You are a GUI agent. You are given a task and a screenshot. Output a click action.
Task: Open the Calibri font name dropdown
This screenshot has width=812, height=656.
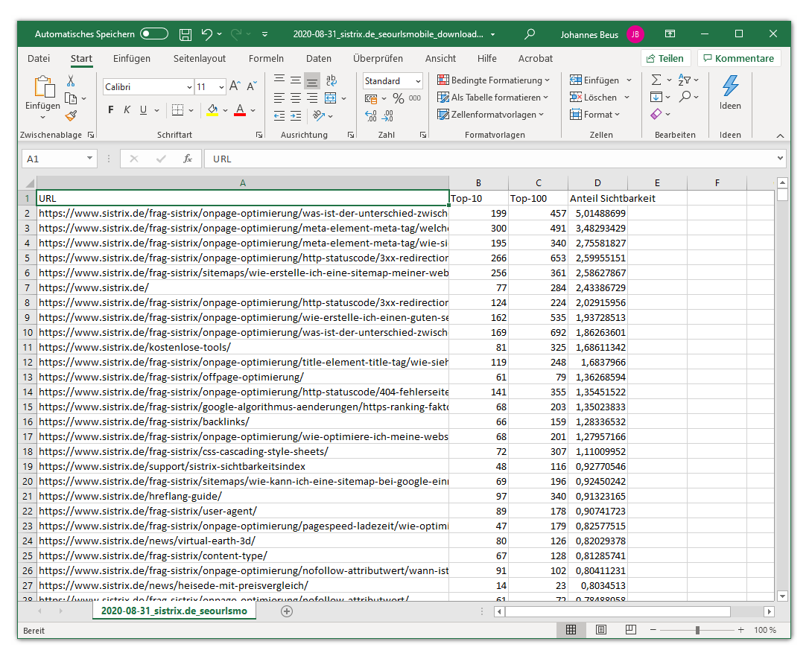pyautogui.click(x=189, y=87)
